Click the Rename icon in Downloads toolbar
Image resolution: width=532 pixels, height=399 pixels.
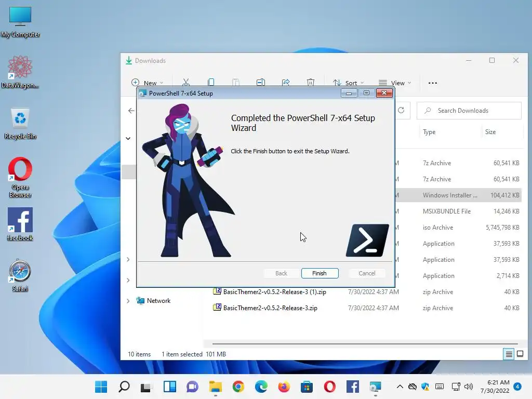[x=261, y=83]
